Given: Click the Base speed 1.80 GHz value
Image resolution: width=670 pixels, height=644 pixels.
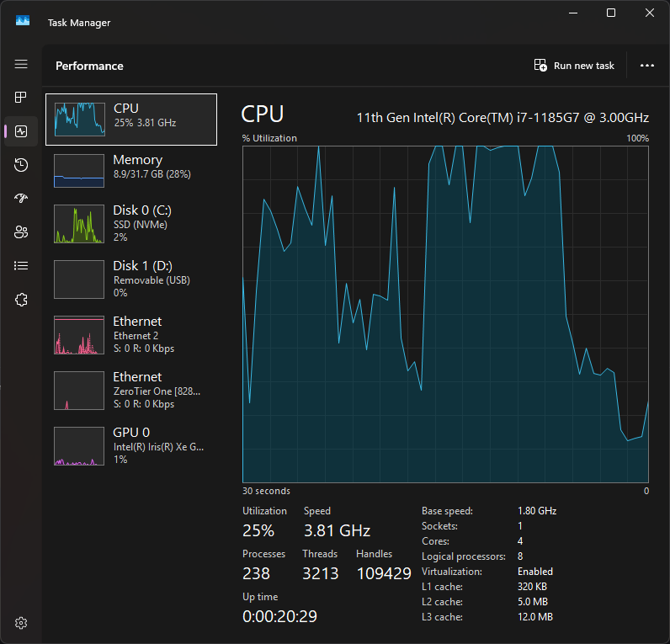Looking at the screenshot, I should pyautogui.click(x=537, y=511).
